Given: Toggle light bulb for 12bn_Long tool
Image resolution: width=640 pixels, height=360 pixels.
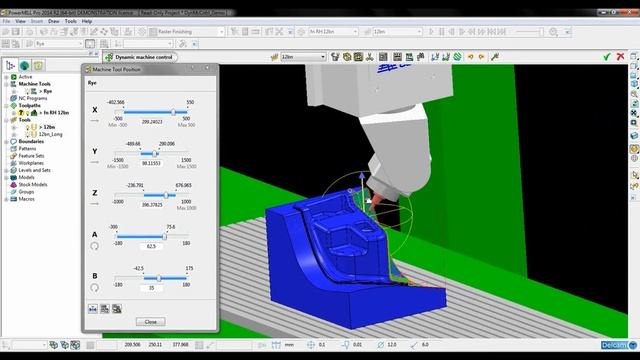Looking at the screenshot, I should click(28, 134).
